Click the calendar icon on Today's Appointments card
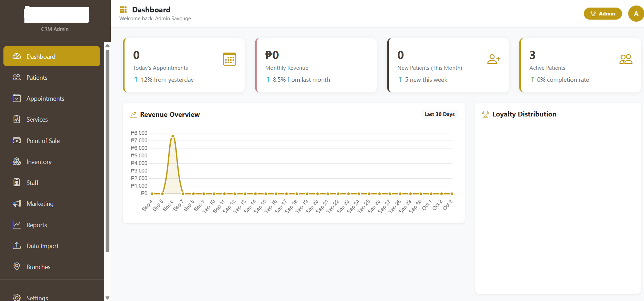 coord(229,59)
